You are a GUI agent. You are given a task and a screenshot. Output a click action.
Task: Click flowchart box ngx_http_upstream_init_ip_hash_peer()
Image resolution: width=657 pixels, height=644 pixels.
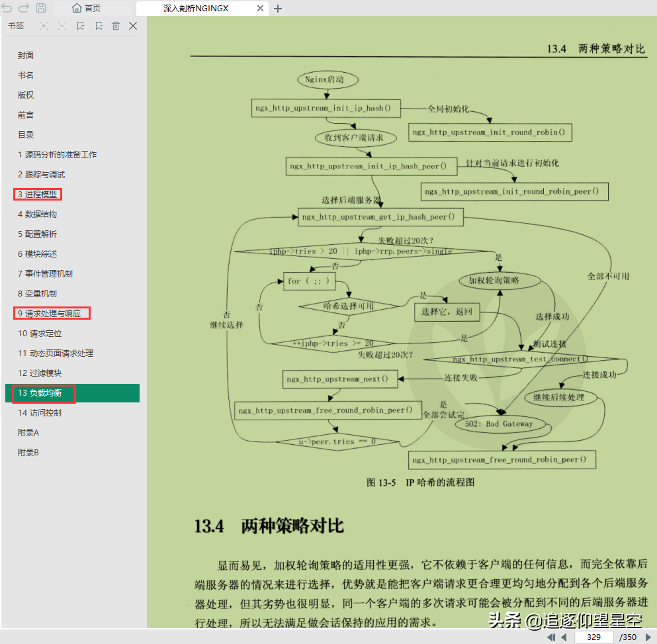coord(371,166)
